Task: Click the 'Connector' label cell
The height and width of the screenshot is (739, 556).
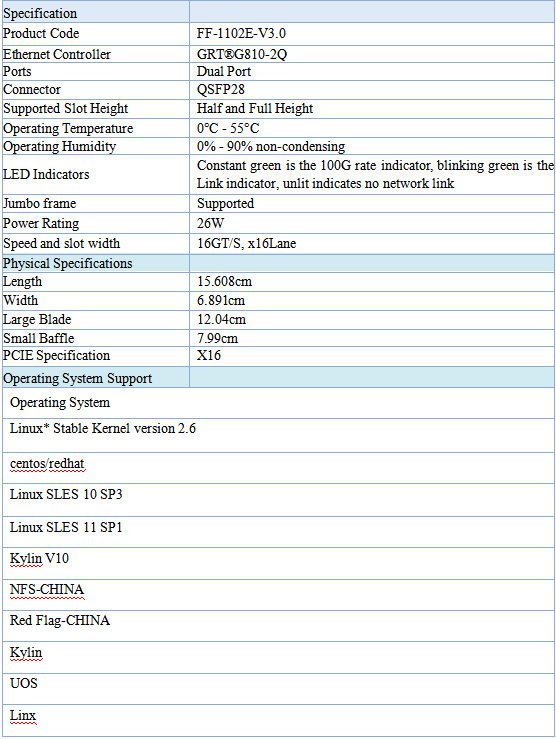Action: pyautogui.click(x=96, y=90)
